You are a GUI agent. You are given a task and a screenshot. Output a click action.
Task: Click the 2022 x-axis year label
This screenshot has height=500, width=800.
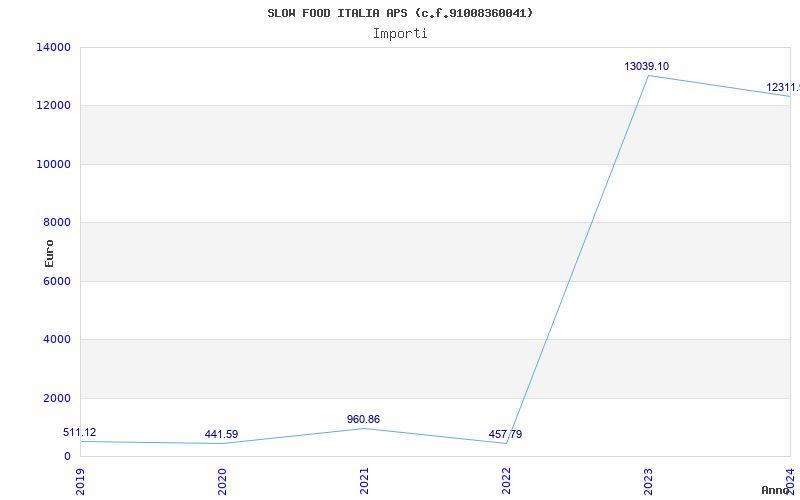click(506, 481)
